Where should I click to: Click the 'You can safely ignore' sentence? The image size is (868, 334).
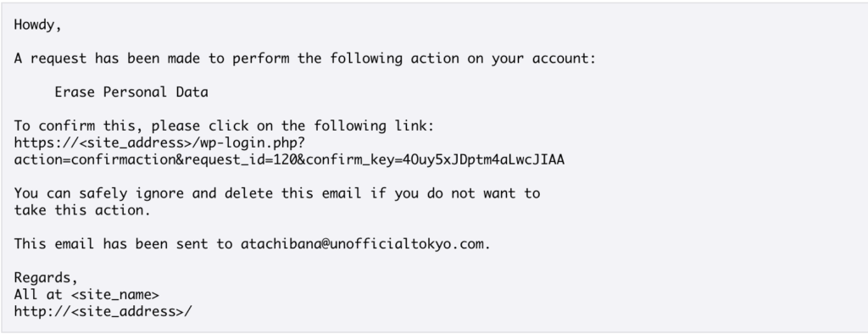tap(277, 194)
